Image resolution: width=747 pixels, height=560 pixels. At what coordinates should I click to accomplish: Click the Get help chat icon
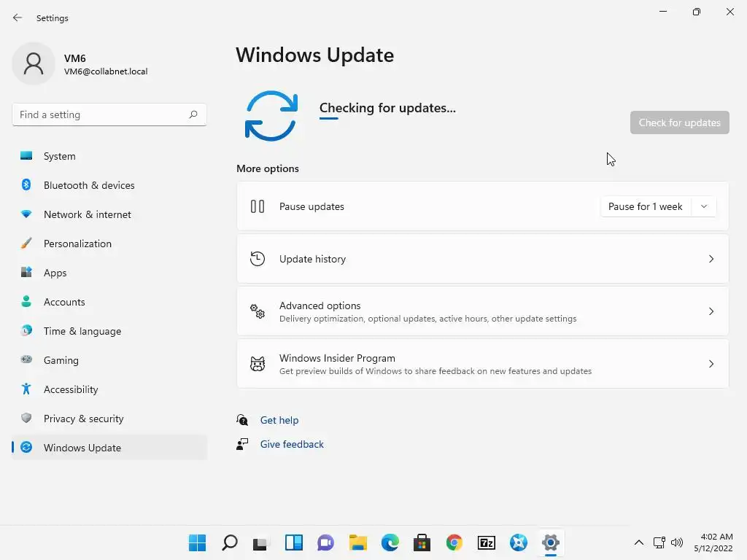click(242, 419)
